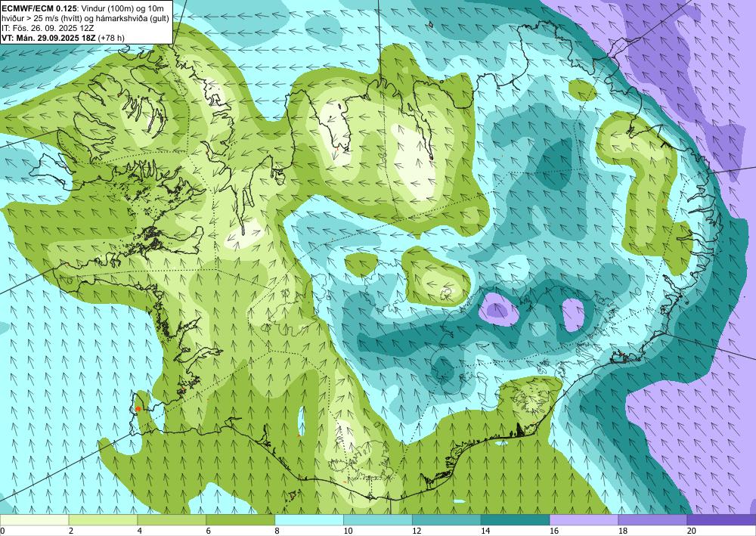
Task: Click the legend swatch above 20 m/s
Action: pyautogui.click(x=721, y=519)
